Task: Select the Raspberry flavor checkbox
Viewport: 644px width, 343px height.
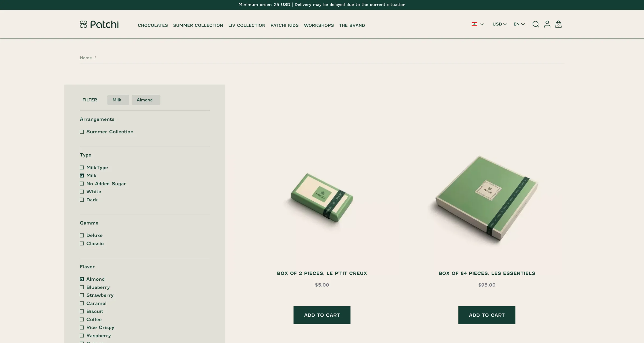Action: point(82,335)
